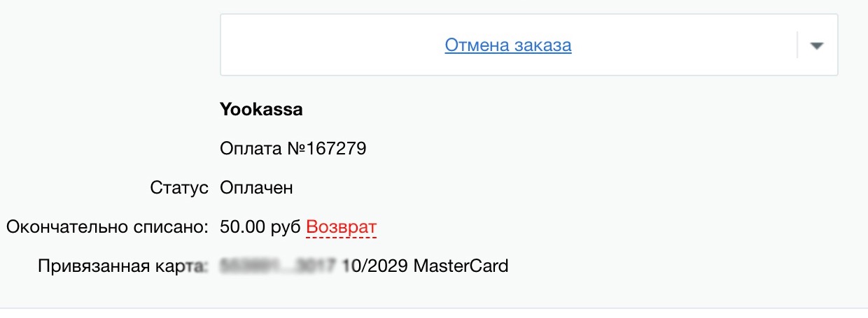The width and height of the screenshot is (868, 318).
Task: Click the vertical divider beside the dropdown arrow
Action: [x=797, y=45]
